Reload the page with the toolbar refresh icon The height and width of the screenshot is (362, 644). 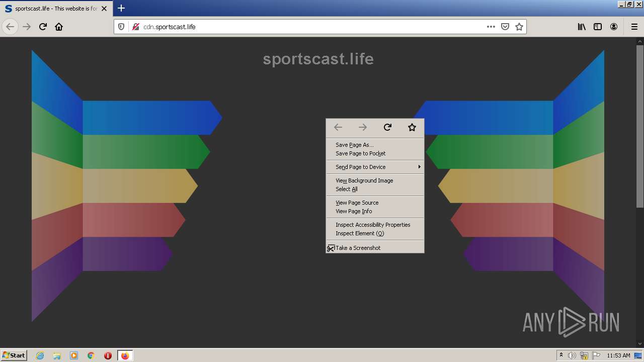coord(43,27)
